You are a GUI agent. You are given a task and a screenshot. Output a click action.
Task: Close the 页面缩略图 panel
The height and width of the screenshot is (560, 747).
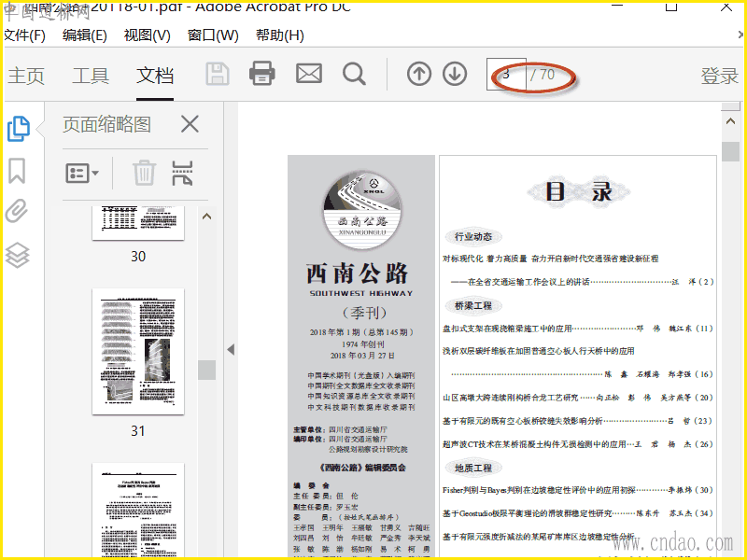point(190,124)
